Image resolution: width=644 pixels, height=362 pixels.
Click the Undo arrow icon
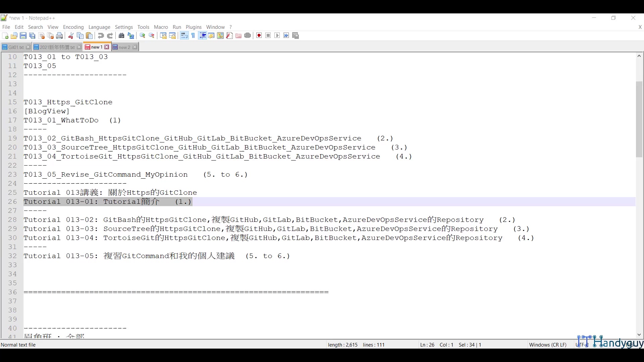coord(101,36)
